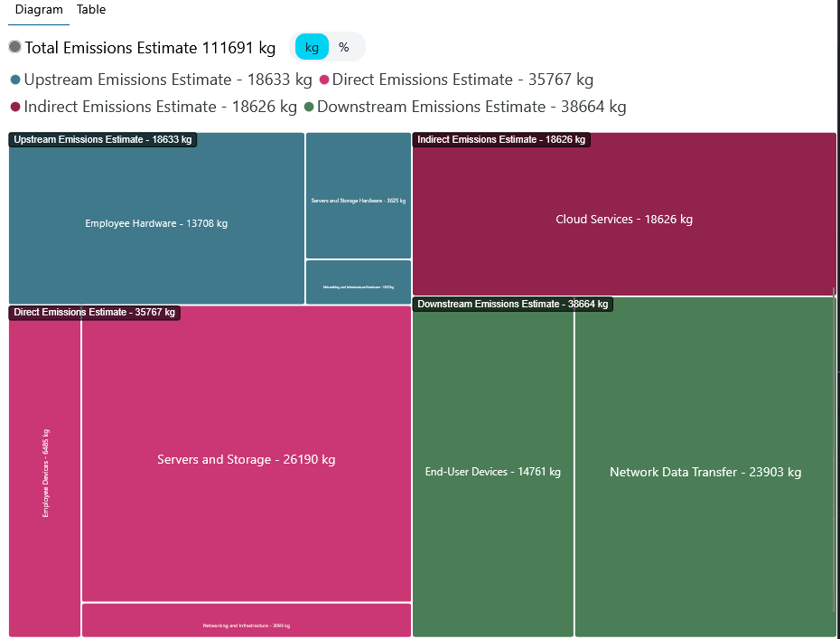Select the Servers and Storage Hardware block
Screen dimensions: 840x639
point(359,201)
